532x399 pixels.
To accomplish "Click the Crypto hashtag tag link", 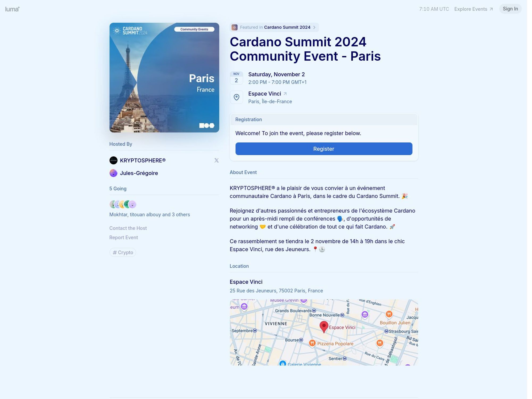I will coord(123,252).
